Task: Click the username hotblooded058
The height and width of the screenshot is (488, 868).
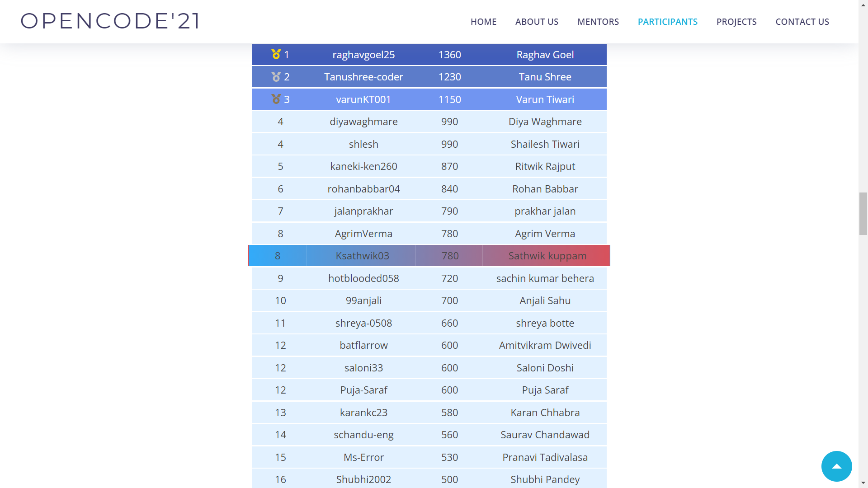Action: 363,278
